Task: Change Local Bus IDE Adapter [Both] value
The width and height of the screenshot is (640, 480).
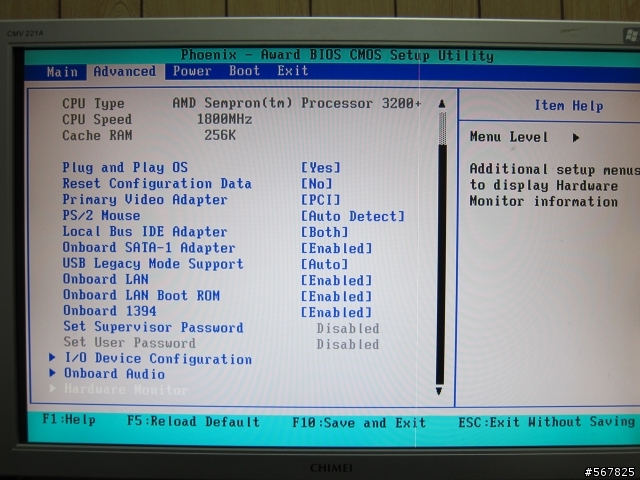Action: (x=324, y=232)
